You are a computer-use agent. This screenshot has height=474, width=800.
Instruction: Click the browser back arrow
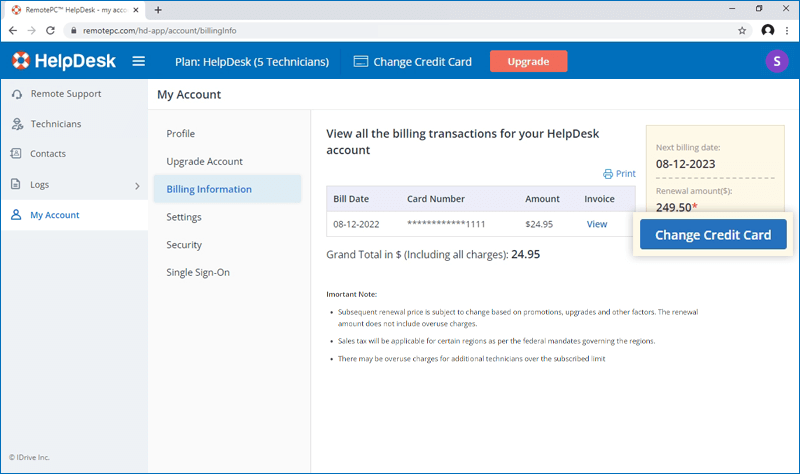(13, 31)
